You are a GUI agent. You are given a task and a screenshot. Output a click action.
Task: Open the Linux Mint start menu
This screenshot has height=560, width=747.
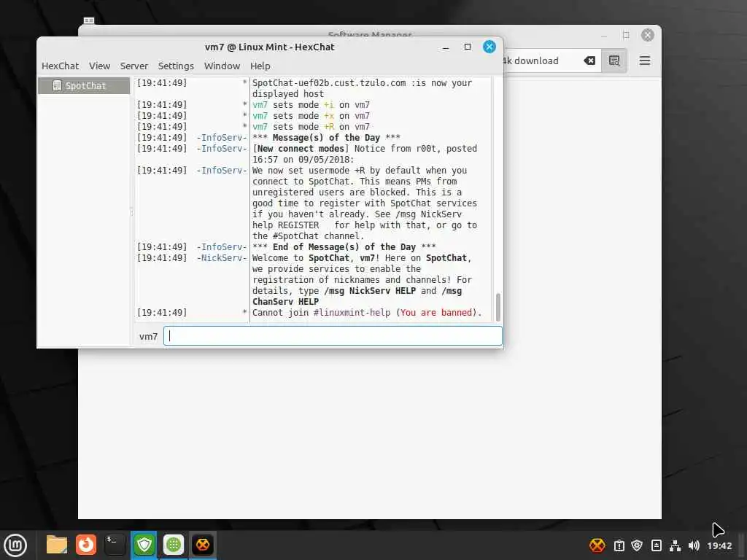click(15, 545)
